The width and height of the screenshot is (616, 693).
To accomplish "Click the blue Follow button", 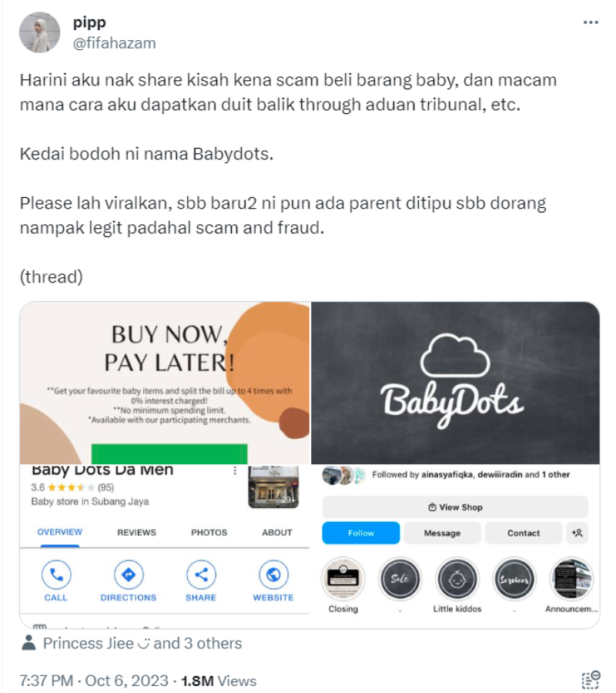I will [x=360, y=533].
